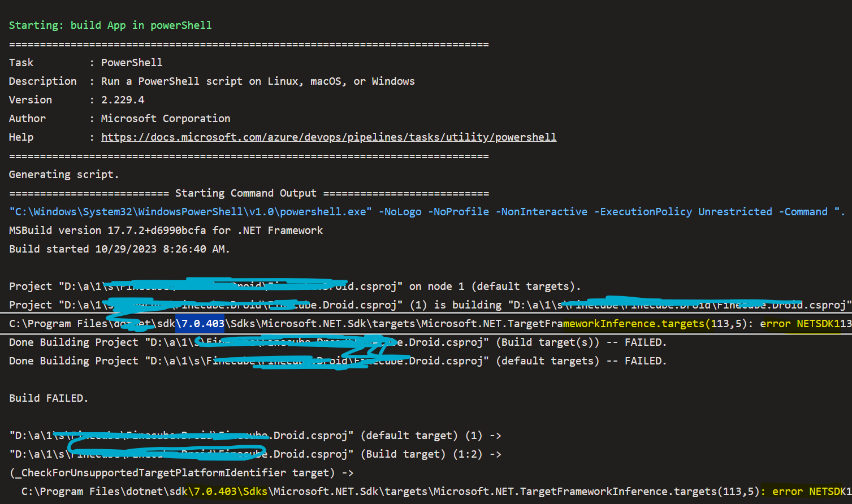This screenshot has width=852, height=504.
Task: Open the PowerShell task help documentation link
Action: (328, 137)
